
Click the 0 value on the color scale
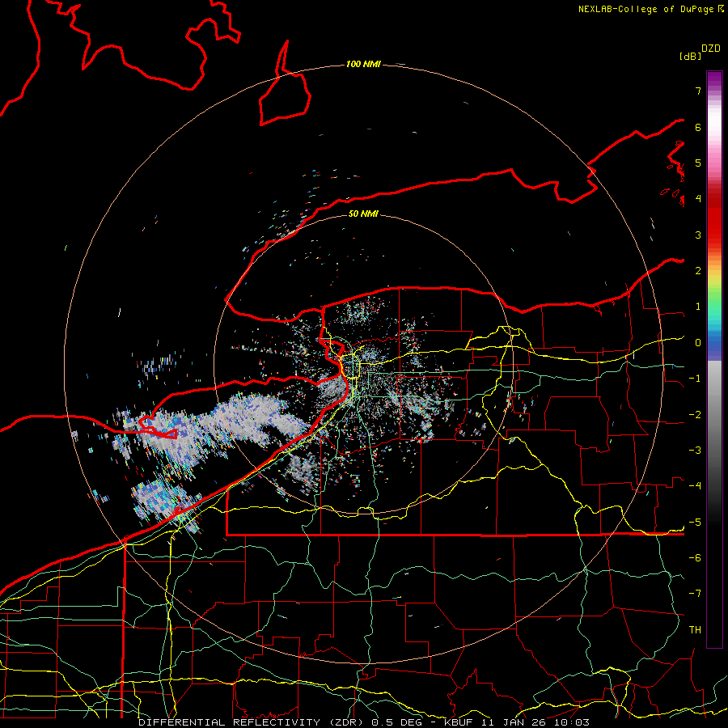(x=698, y=343)
